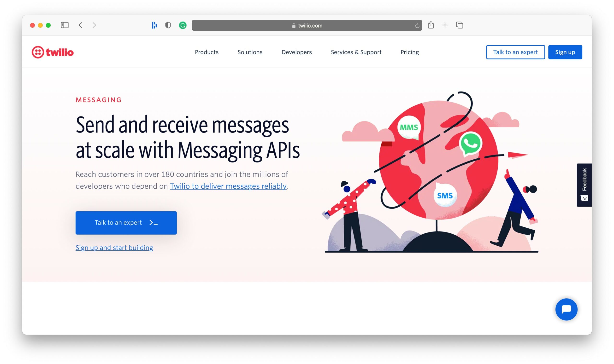Click the Sign up button in the header
Viewport: 614px width, 364px height.
(565, 52)
